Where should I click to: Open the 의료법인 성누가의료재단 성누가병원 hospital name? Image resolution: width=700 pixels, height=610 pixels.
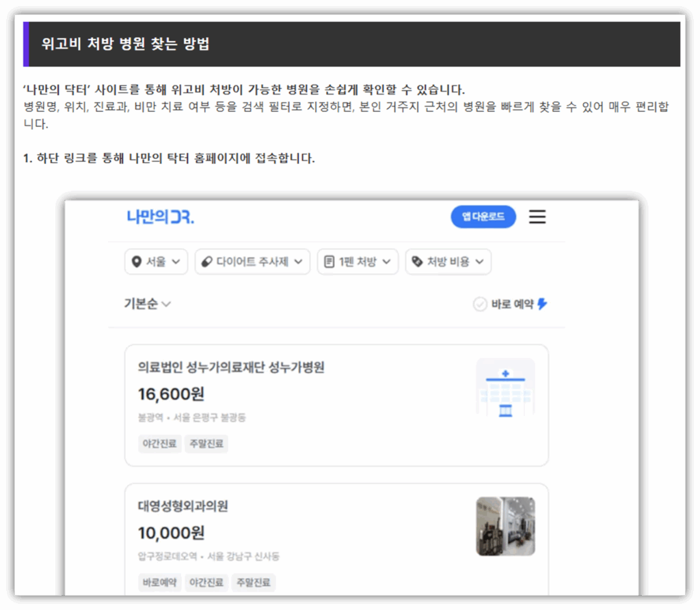[x=231, y=368]
